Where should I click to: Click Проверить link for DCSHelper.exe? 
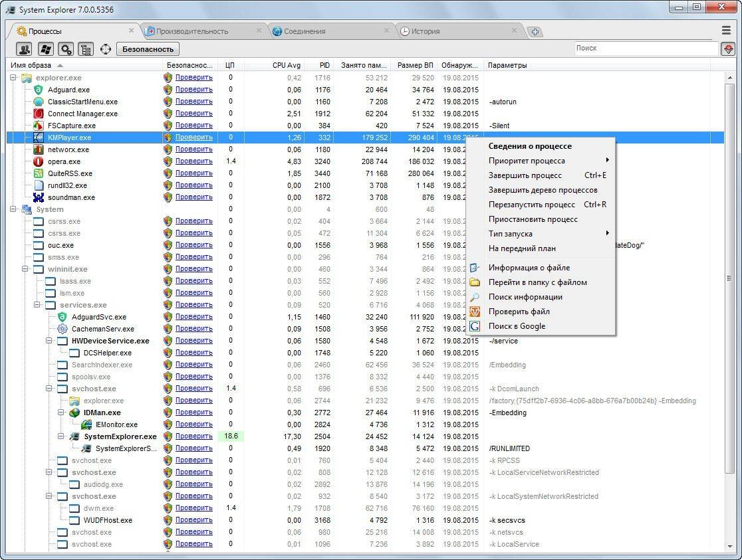(x=194, y=352)
